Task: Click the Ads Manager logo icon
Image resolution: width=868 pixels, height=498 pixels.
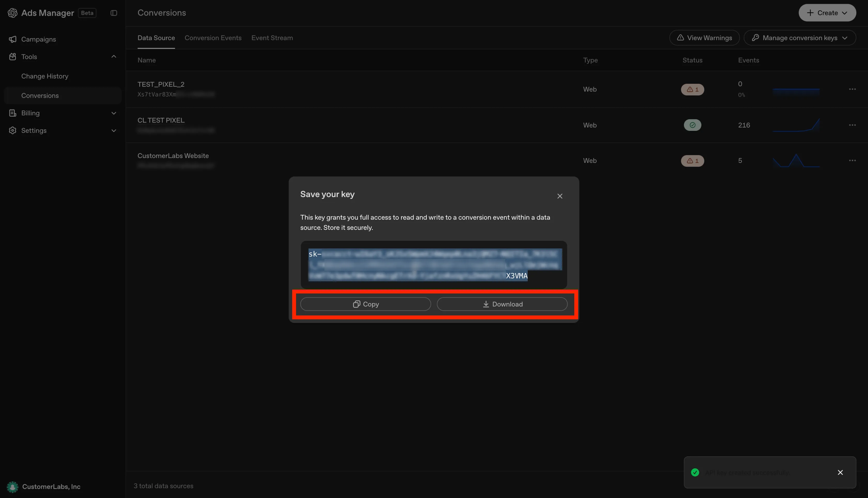Action: 13,13
